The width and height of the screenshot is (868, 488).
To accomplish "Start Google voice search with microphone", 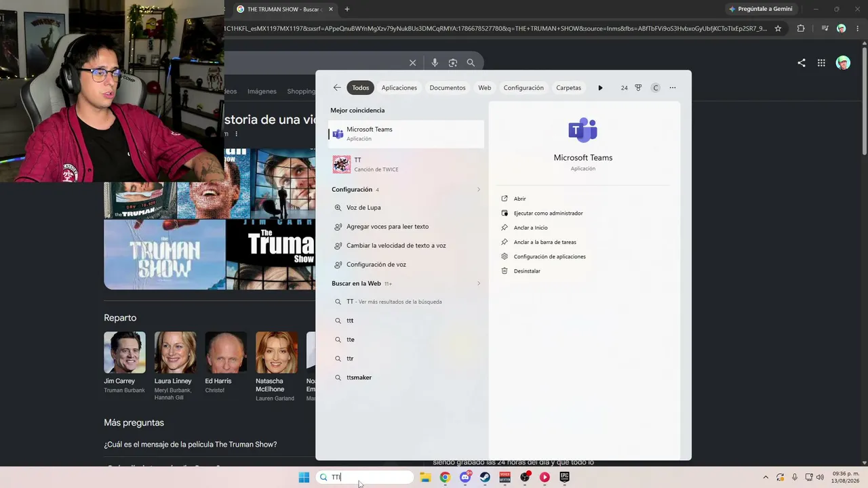I will point(435,62).
